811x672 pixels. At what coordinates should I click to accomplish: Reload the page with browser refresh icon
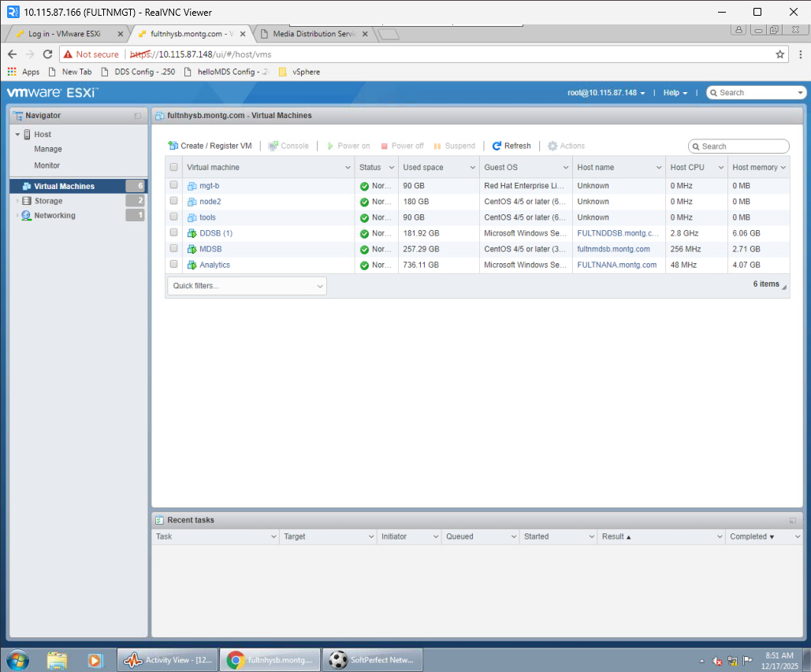click(47, 54)
